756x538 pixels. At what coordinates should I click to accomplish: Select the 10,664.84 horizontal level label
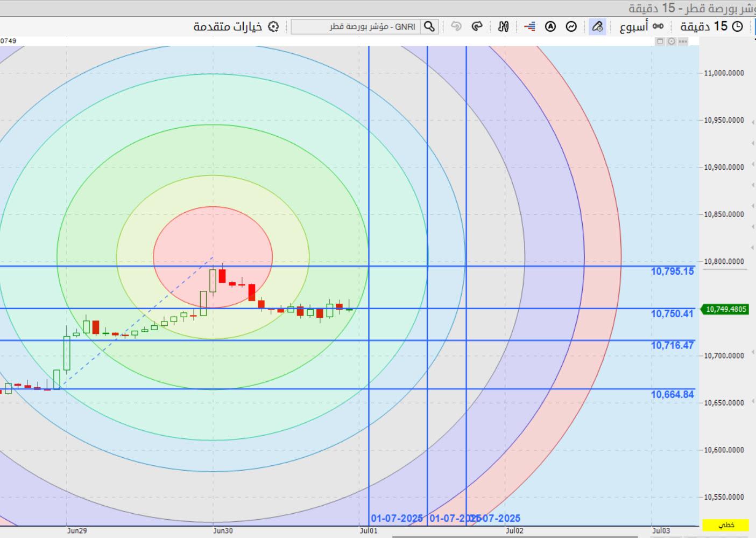coord(672,394)
